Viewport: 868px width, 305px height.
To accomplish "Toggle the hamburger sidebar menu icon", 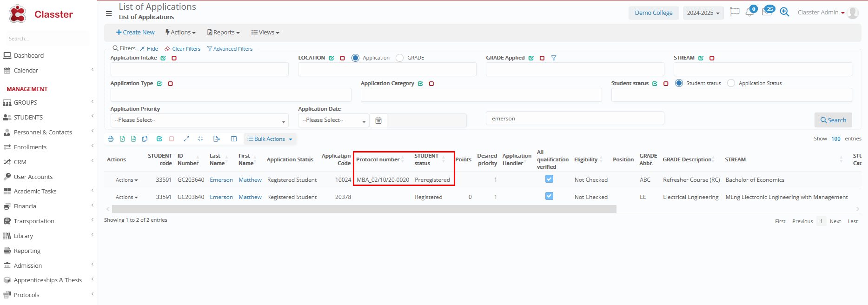I will [109, 13].
